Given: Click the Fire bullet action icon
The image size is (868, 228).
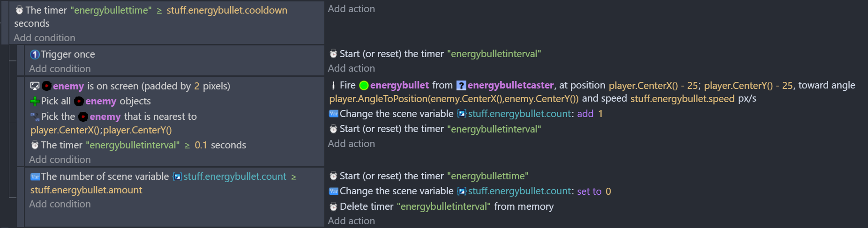Looking at the screenshot, I should [x=333, y=86].
